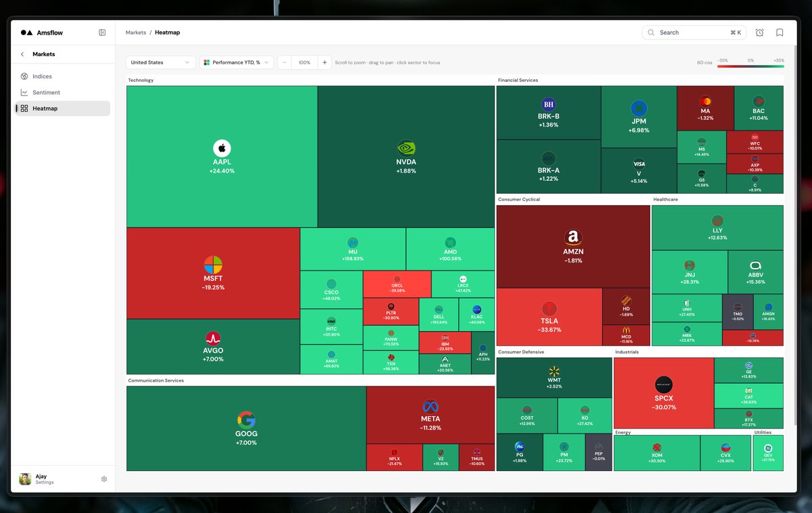
Task: Click the BAC tile
Action: pos(759,108)
